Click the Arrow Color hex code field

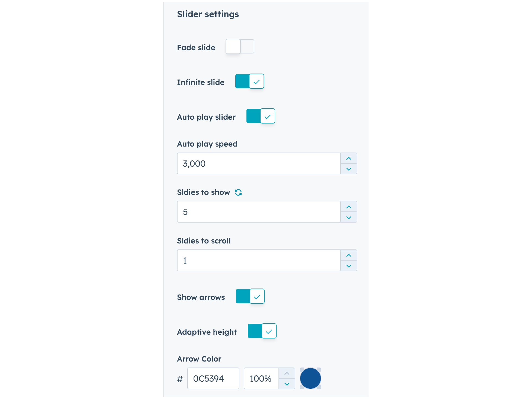click(x=213, y=378)
